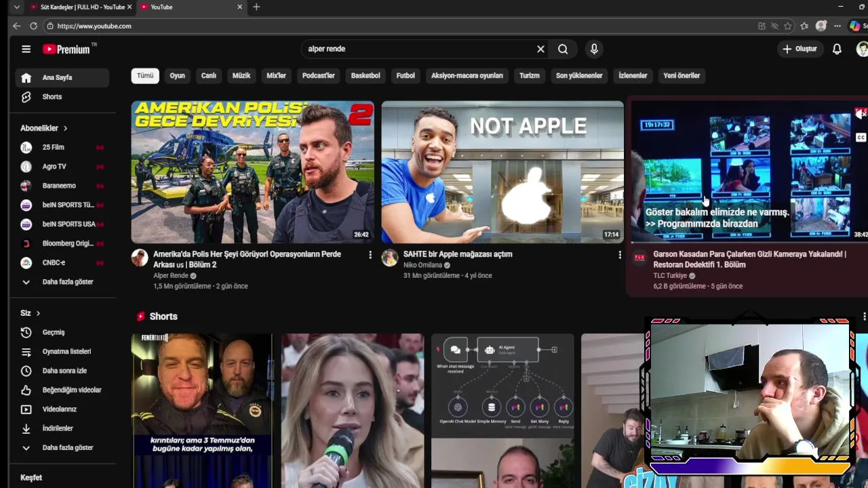This screenshot has height=488, width=868.
Task: Toggle captions CC on preview video
Action: [861, 138]
